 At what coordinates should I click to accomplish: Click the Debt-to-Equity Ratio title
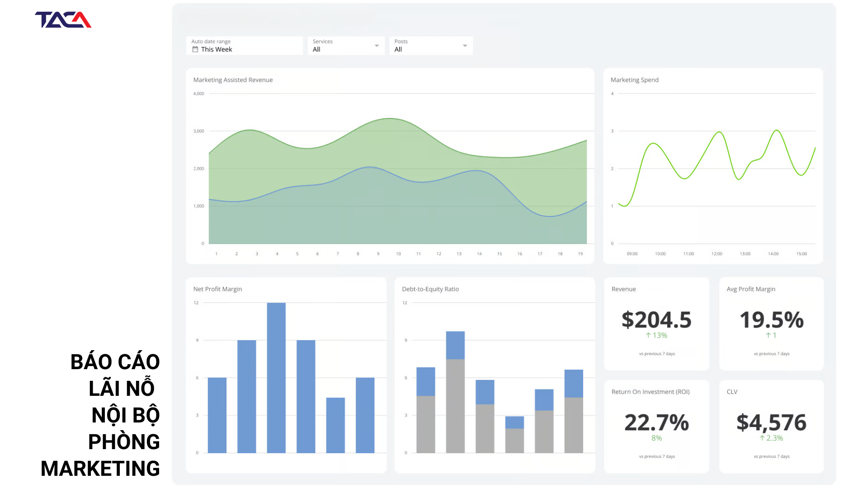click(430, 289)
